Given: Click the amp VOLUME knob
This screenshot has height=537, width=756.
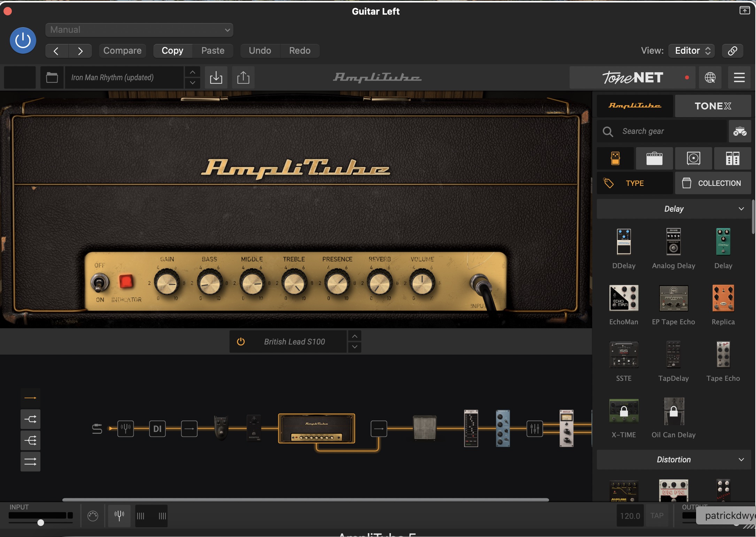Looking at the screenshot, I should (422, 283).
